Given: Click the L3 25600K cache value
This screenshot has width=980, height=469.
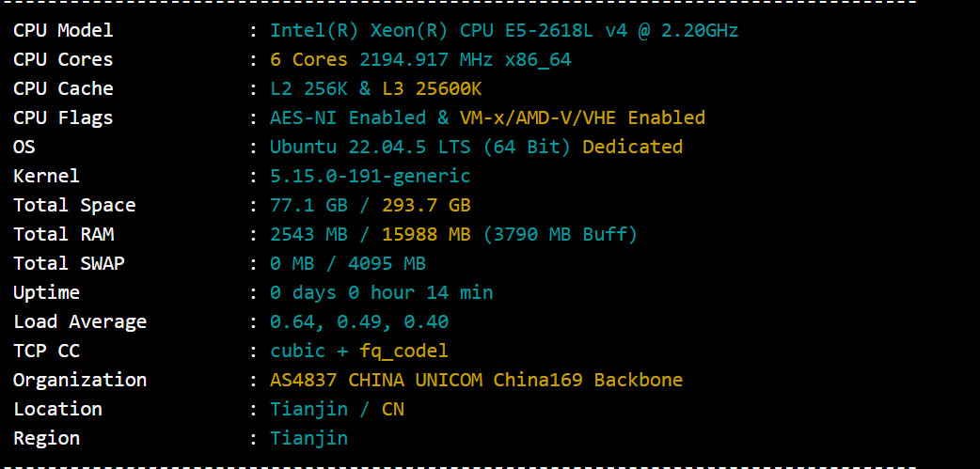Looking at the screenshot, I should click(432, 88).
